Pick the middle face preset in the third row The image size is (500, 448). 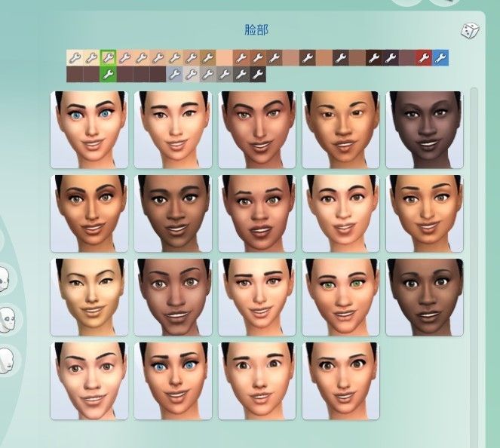(257, 297)
